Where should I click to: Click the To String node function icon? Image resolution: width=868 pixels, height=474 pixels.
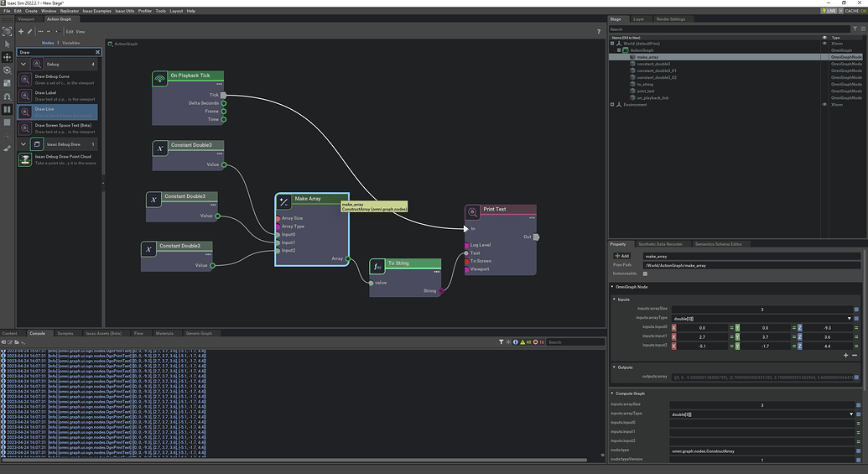378,267
